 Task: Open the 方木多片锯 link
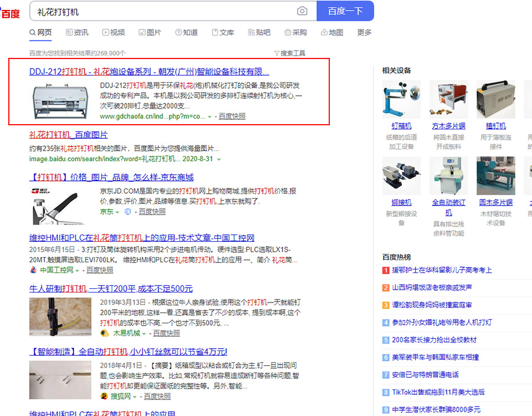tap(449, 126)
